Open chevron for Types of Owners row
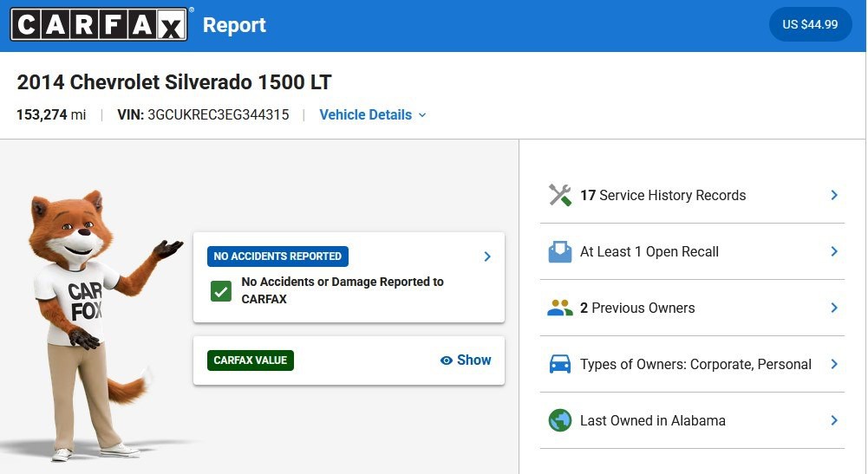The height and width of the screenshot is (474, 868). click(834, 365)
